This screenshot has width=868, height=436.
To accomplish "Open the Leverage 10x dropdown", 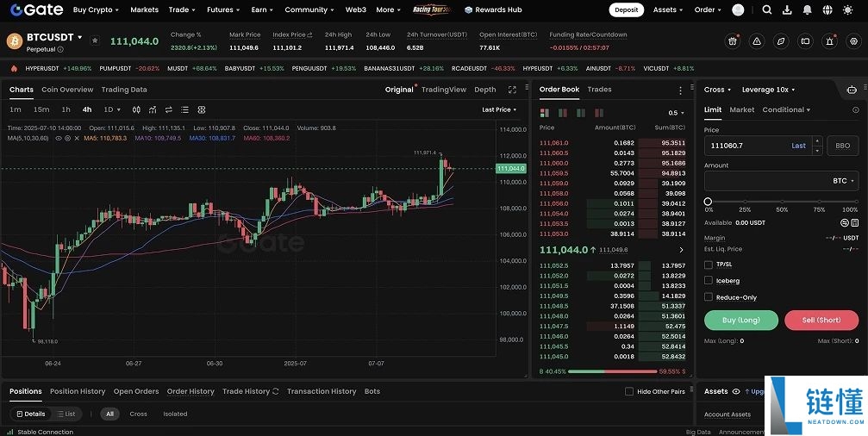I will tap(768, 90).
